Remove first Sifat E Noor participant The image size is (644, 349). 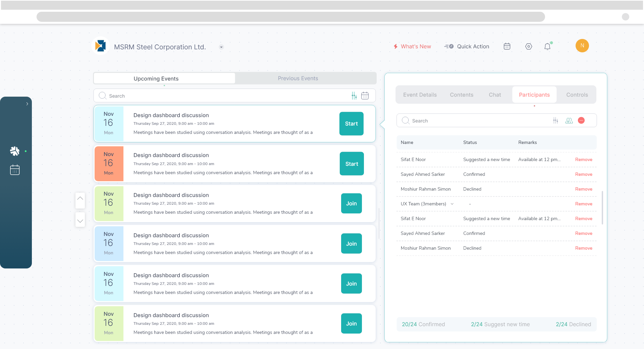(584, 159)
